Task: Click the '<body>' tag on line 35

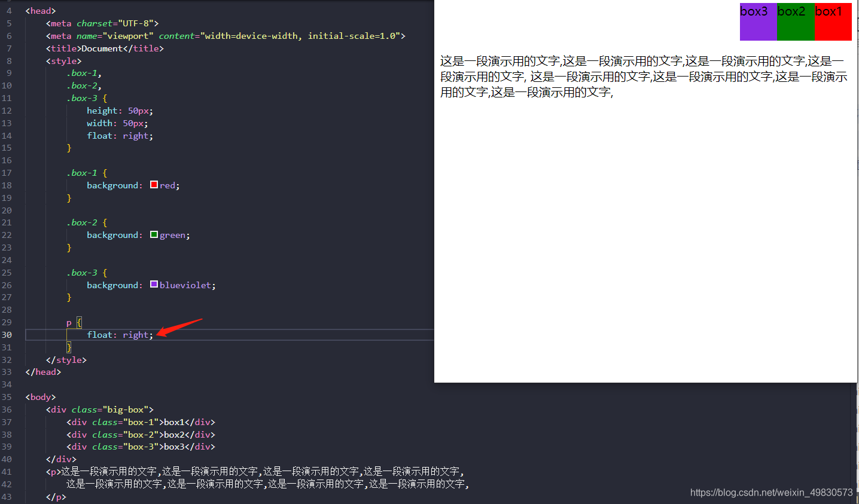Action: (41, 397)
